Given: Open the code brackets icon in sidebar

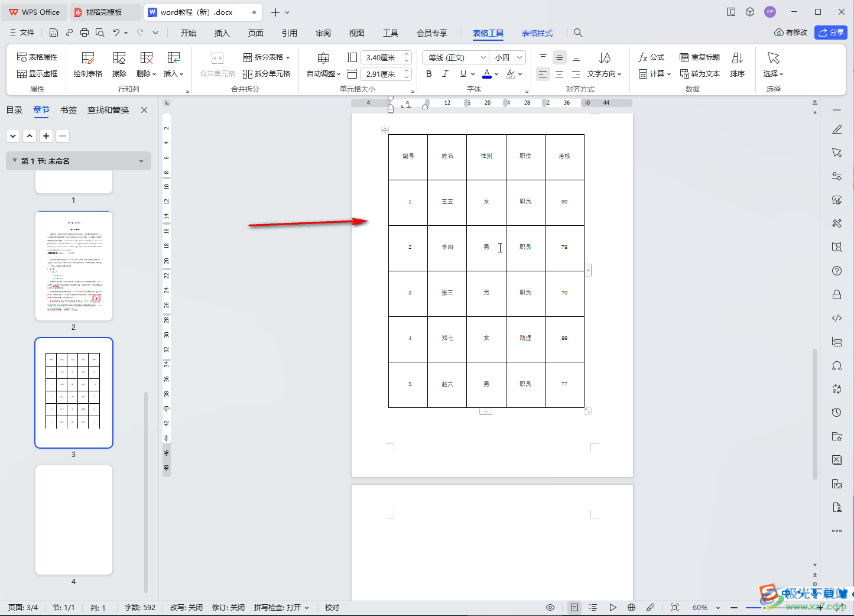Looking at the screenshot, I should click(837, 318).
